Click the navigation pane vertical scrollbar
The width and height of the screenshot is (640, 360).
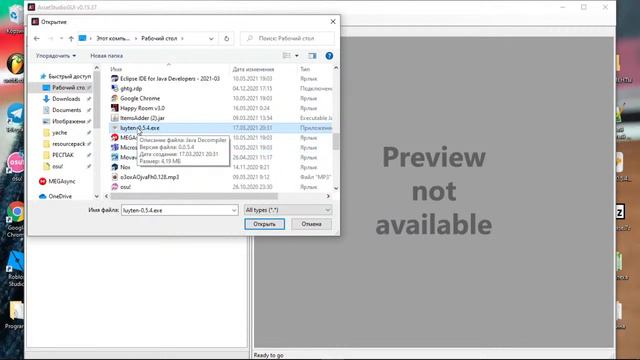tap(97, 100)
